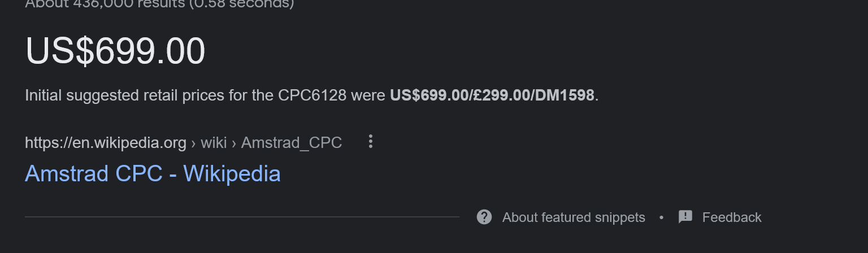Image resolution: width=868 pixels, height=253 pixels.
Task: Open the "Amstrad CPC - Wikipedia" result
Action: 153,173
